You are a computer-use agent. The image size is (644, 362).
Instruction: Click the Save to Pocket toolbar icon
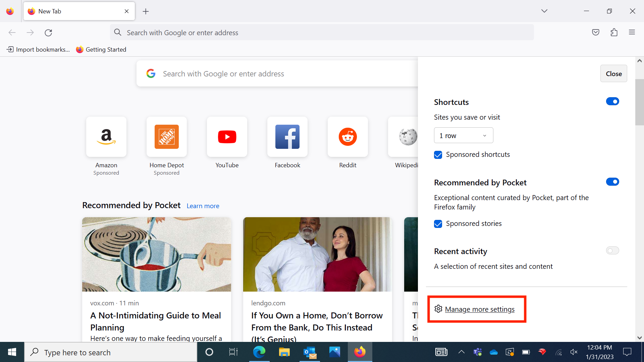[596, 33]
